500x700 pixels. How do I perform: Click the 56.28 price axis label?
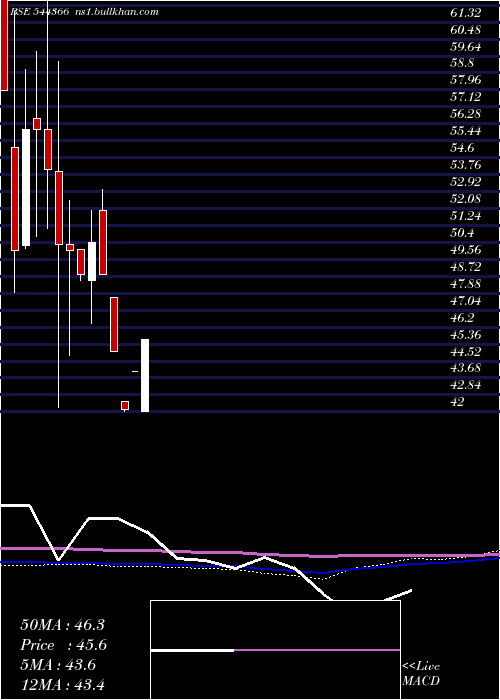[466, 114]
